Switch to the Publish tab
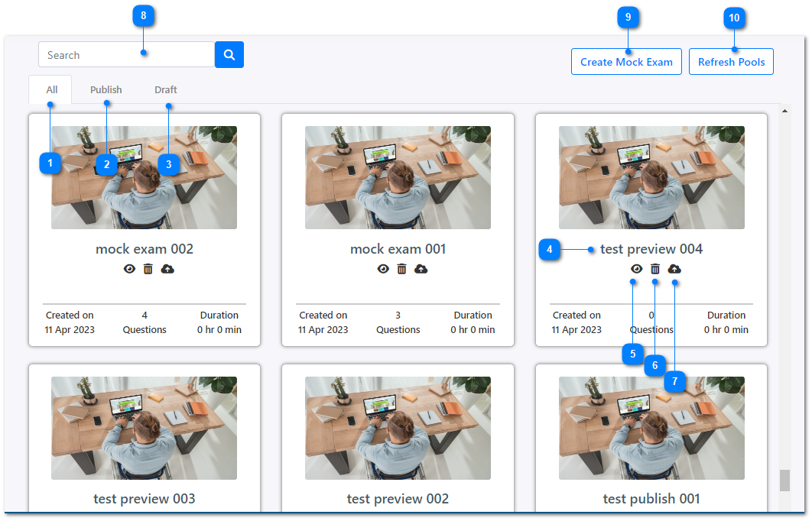 tap(106, 90)
